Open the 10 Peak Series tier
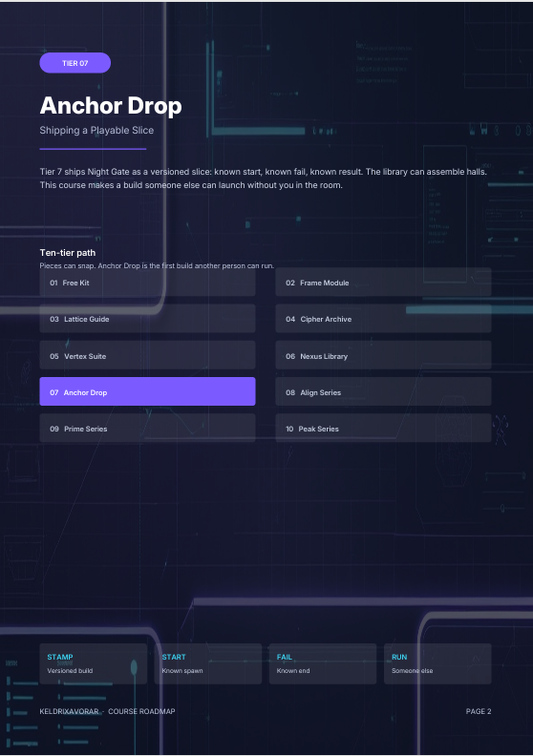533x756 pixels. tap(383, 429)
